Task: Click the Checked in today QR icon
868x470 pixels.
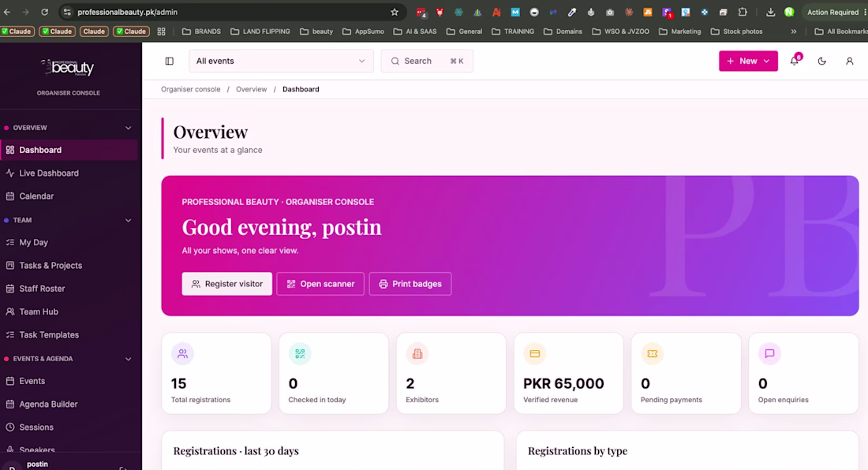Action: [x=300, y=354]
